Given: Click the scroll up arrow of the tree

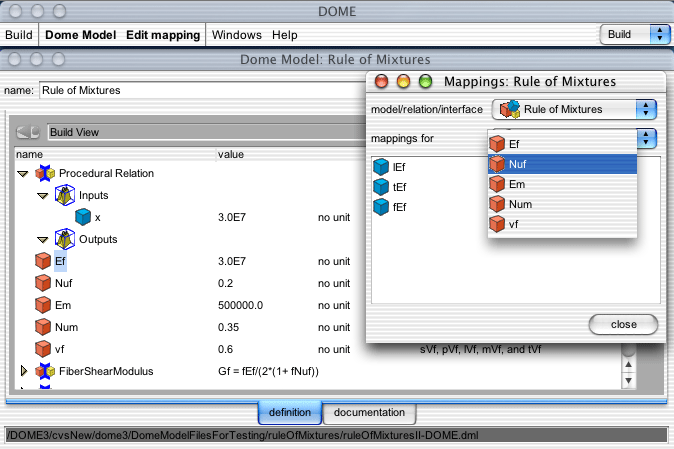Looking at the screenshot, I should tap(628, 365).
